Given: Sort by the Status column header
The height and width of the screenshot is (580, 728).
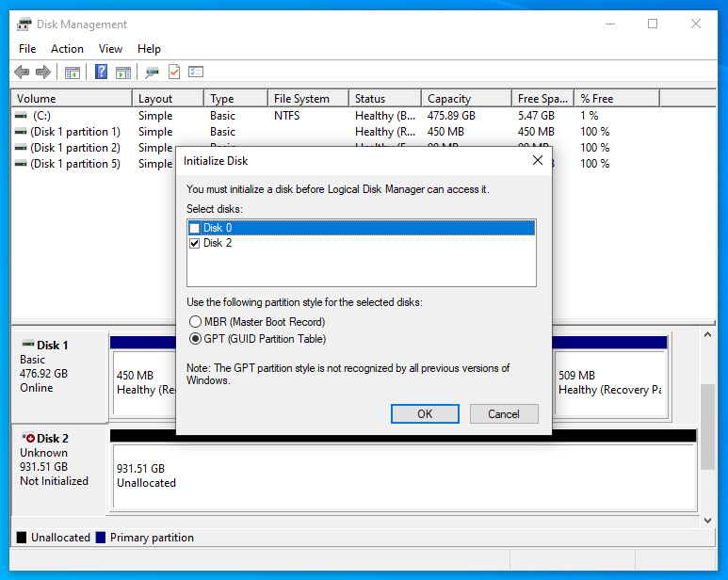Looking at the screenshot, I should point(385,99).
